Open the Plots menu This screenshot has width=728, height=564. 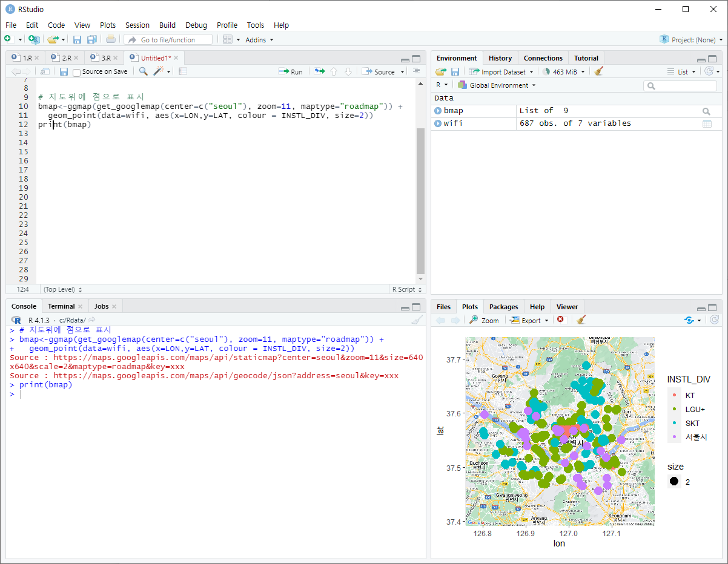[108, 25]
